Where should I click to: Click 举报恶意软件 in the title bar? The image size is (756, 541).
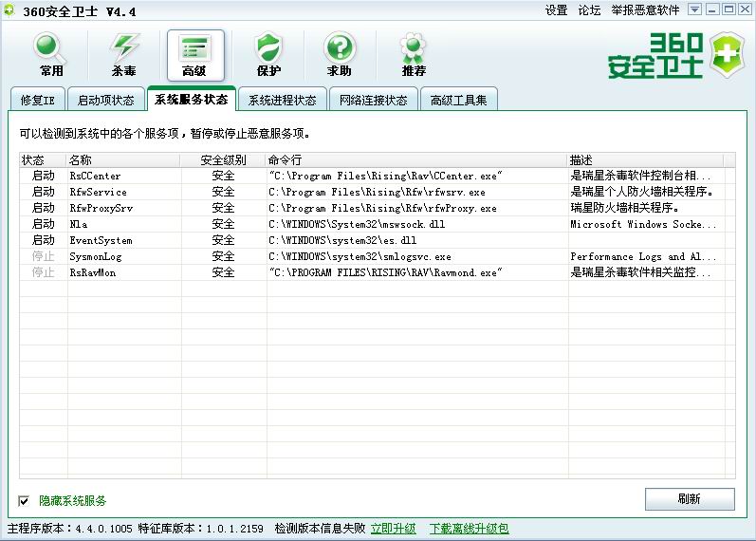click(645, 10)
